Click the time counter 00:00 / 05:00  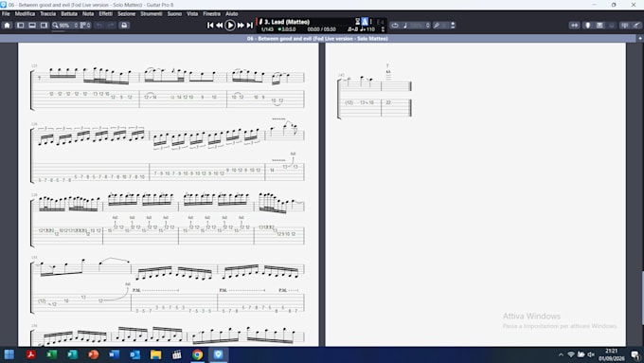321,29
